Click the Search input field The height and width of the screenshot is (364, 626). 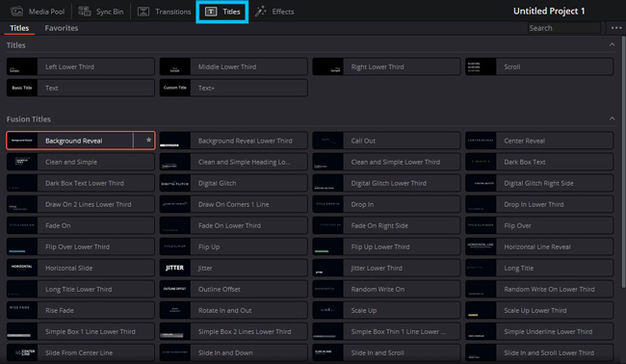[563, 28]
